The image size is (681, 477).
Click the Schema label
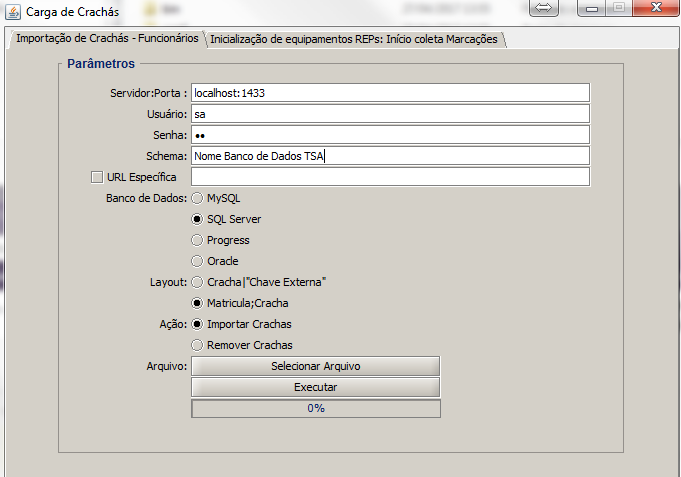pos(166,156)
